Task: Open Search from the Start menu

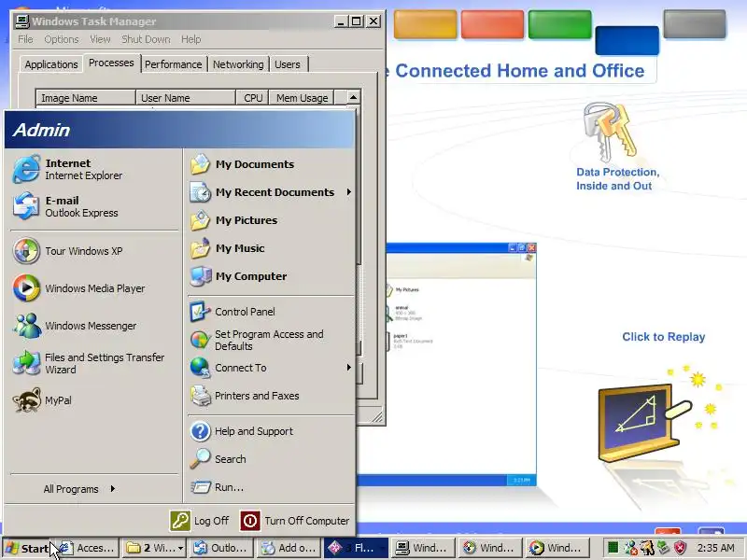Action: 271,459
